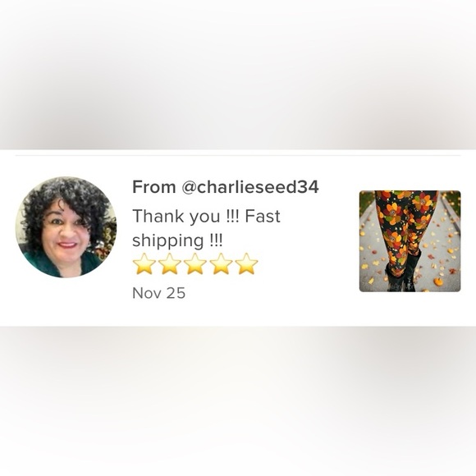Screen dimensions: 476x476
Task: Click the word "Fast" in the comment
Action: 263,217
